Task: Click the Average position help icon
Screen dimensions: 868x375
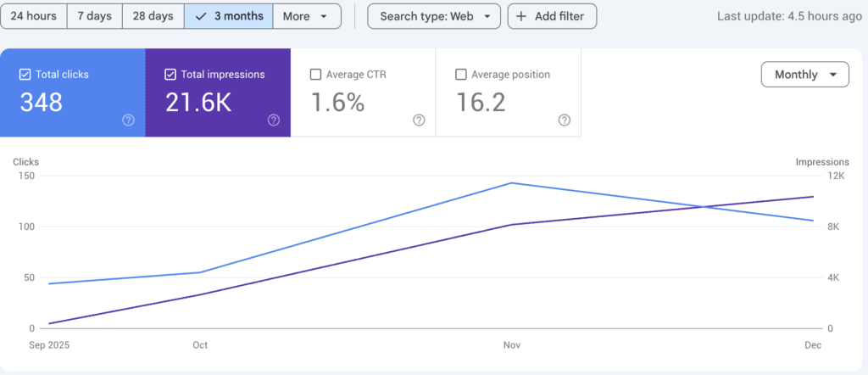Action: pos(565,120)
